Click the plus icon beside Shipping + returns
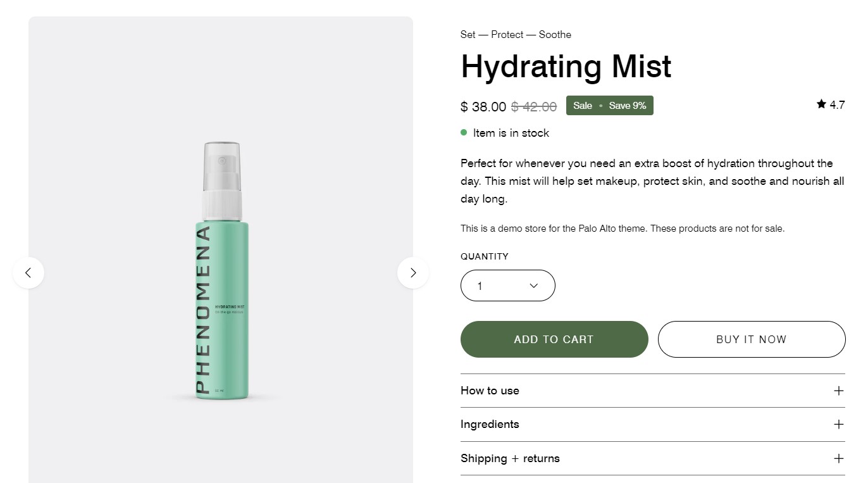The width and height of the screenshot is (868, 483). coord(839,458)
